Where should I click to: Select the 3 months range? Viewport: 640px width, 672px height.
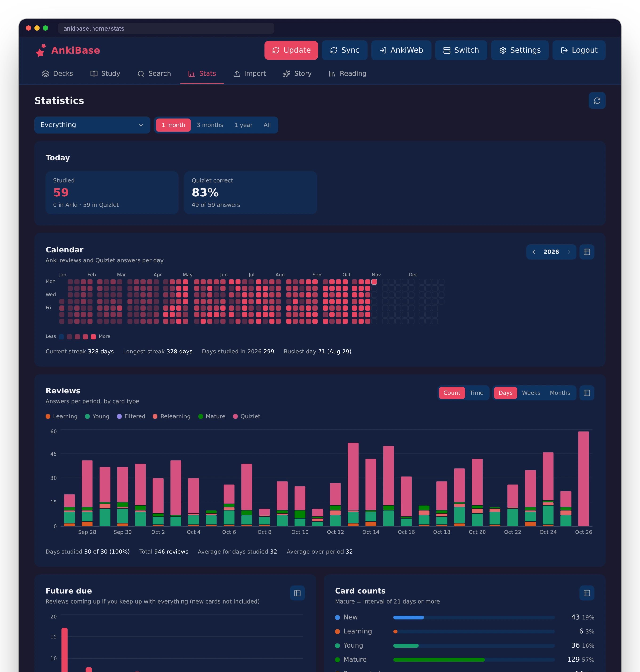(x=210, y=125)
